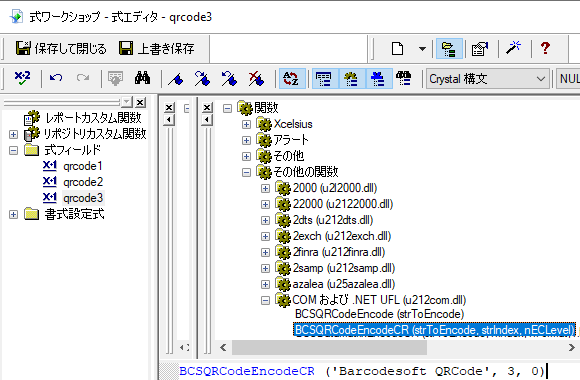Click the azalea dll gear icon
This screenshot has width=580, height=380.
(x=283, y=284)
